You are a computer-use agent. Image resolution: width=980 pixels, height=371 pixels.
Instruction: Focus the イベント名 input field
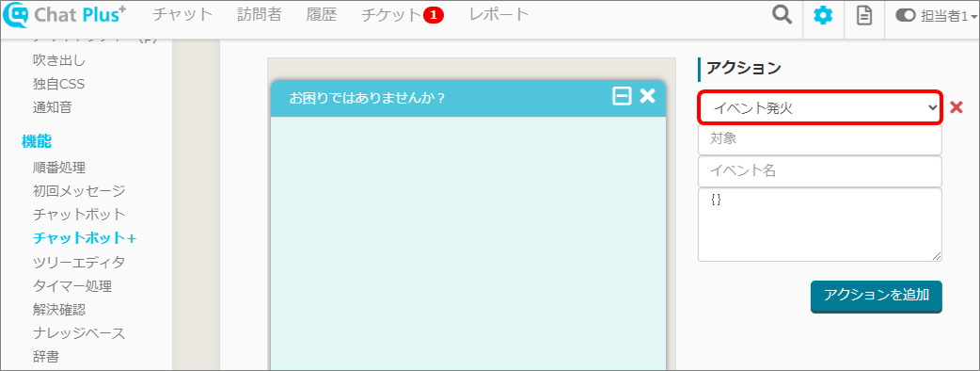[819, 170]
